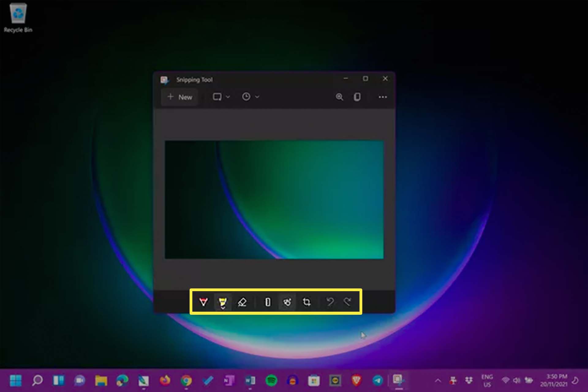Open the blue checkmark To Do app
Image resolution: width=588 pixels, height=392 pixels.
pyautogui.click(x=208, y=381)
